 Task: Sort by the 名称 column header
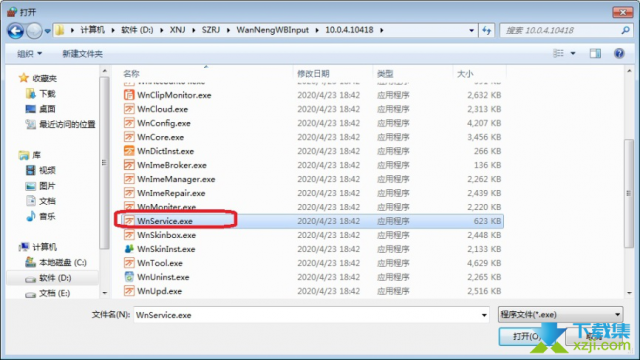click(x=131, y=73)
